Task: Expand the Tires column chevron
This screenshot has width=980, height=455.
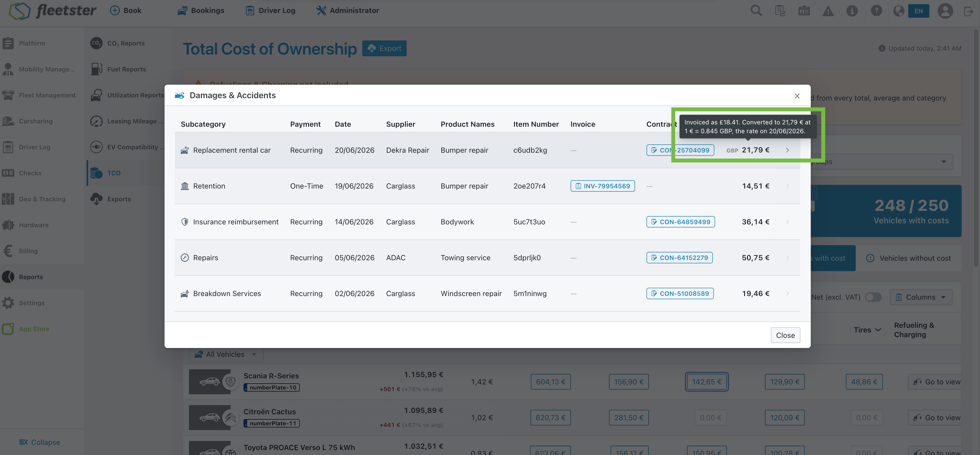Action: click(878, 330)
